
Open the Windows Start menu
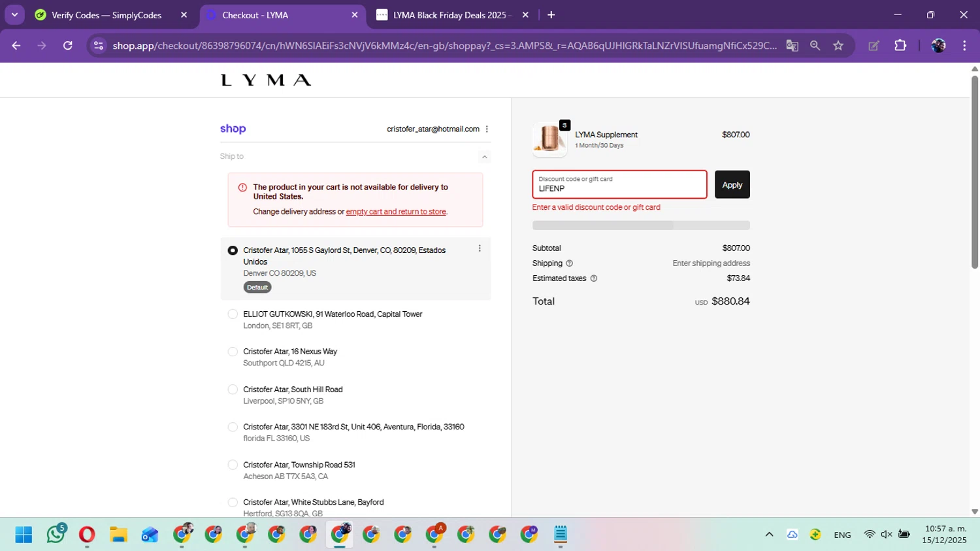click(24, 535)
